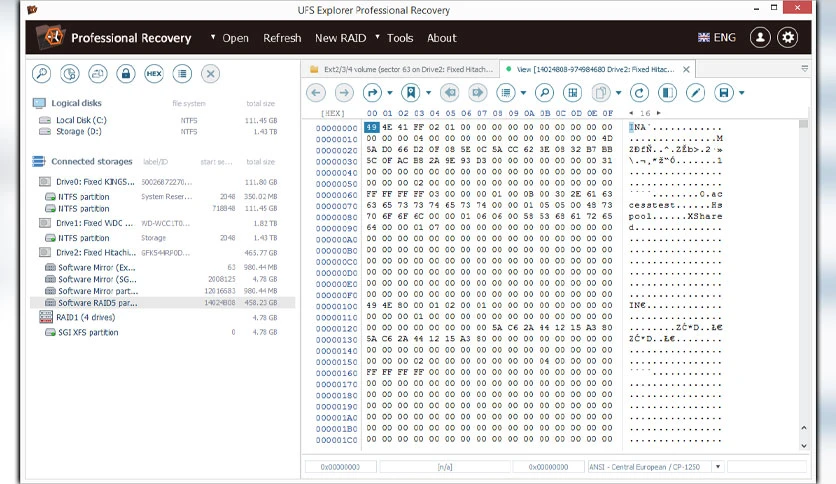836x484 pixels.
Task: Close the View Drive2 hex tab
Action: tap(686, 69)
